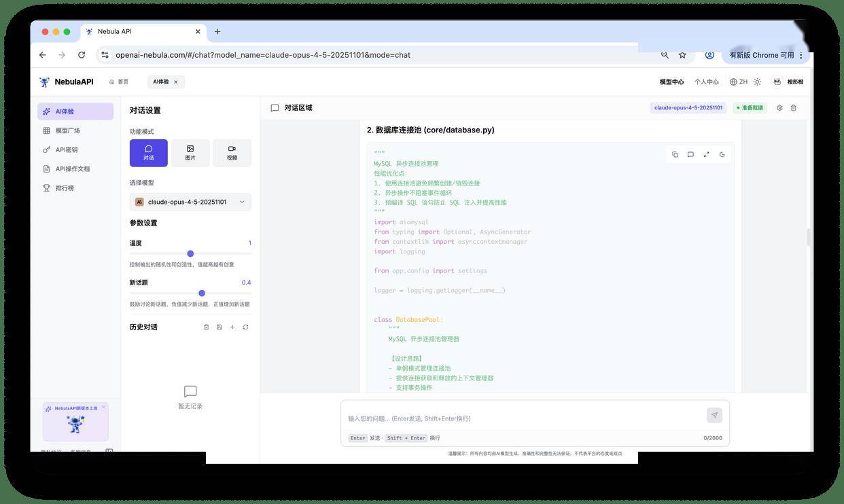
Task: Toggle code block dark theme moon icon
Action: [722, 155]
